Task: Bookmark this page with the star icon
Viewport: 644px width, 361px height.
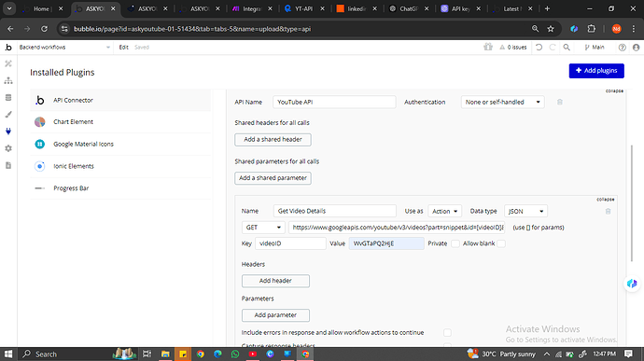Action: click(x=551, y=29)
